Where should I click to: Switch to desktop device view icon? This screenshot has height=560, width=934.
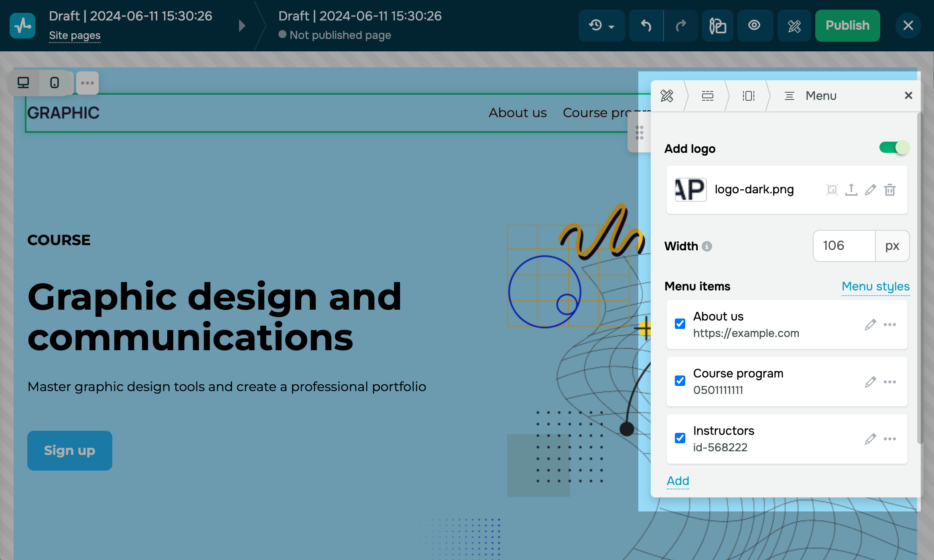click(x=23, y=83)
